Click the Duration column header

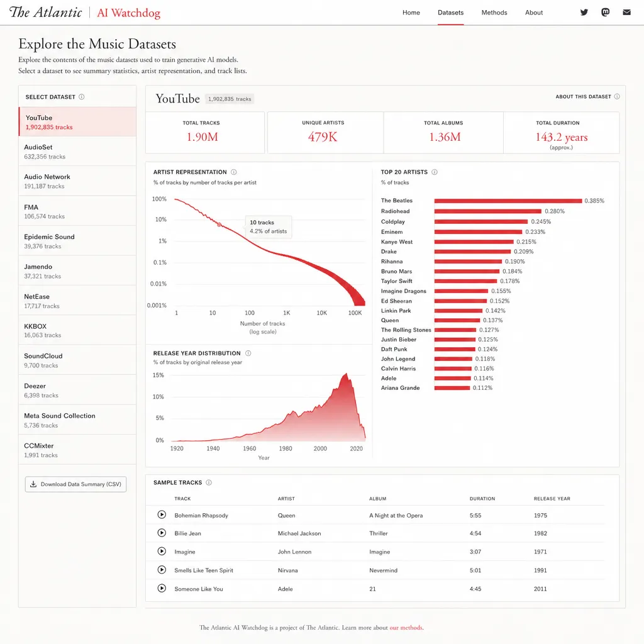(x=482, y=499)
